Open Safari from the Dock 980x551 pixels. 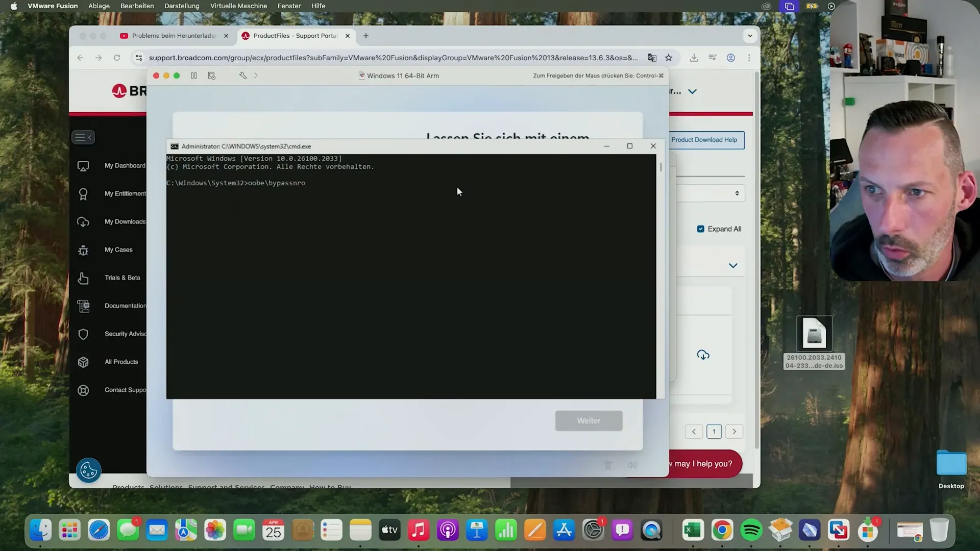pyautogui.click(x=99, y=530)
